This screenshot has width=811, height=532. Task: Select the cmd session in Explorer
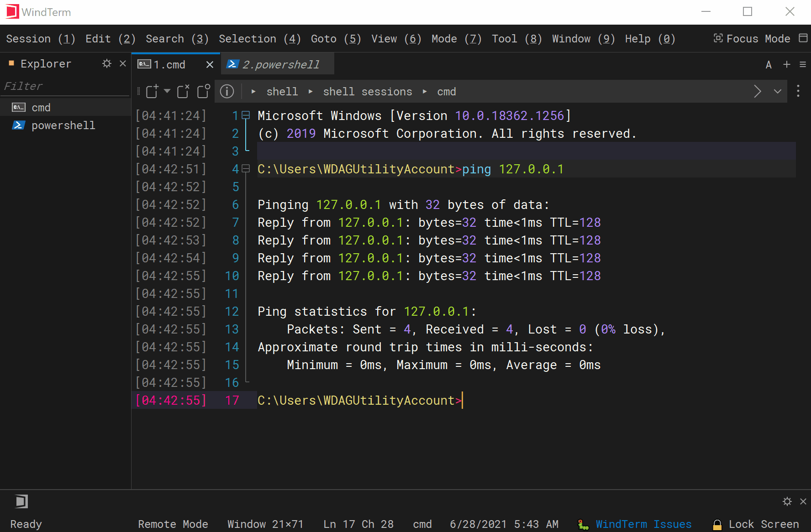(x=65, y=107)
